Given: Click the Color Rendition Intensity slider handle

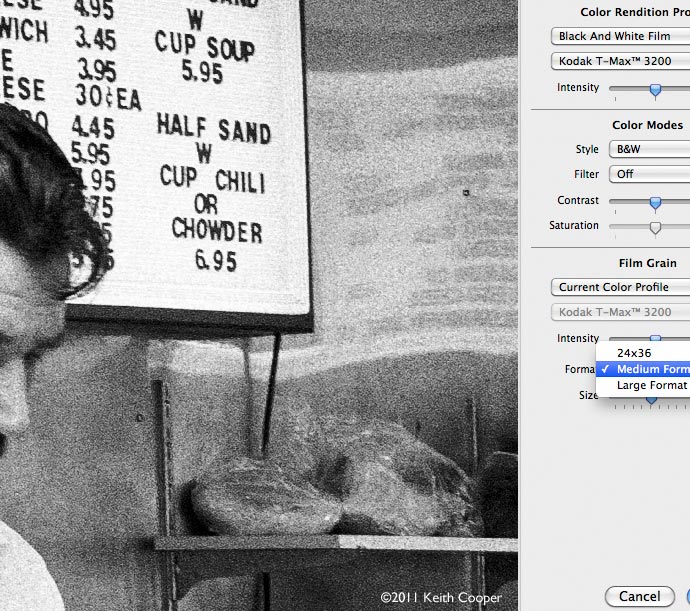Looking at the screenshot, I should (655, 90).
